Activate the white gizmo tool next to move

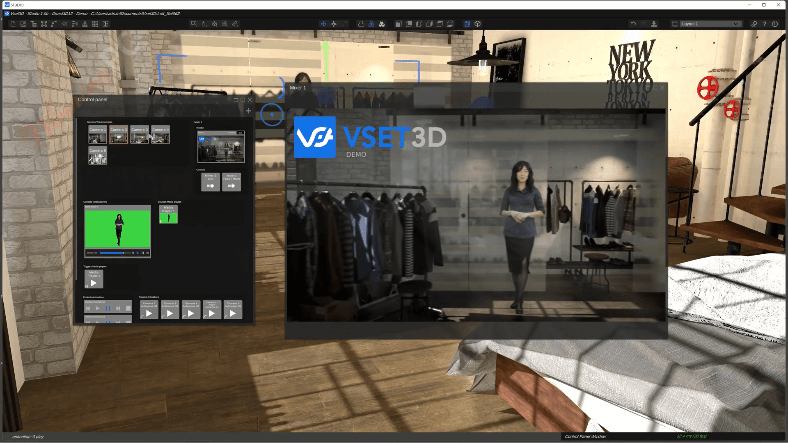tap(333, 24)
